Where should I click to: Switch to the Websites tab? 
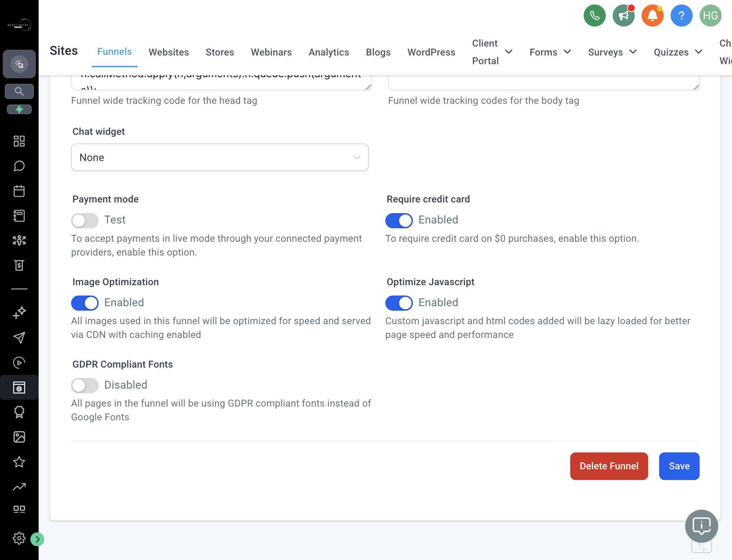pos(169,52)
